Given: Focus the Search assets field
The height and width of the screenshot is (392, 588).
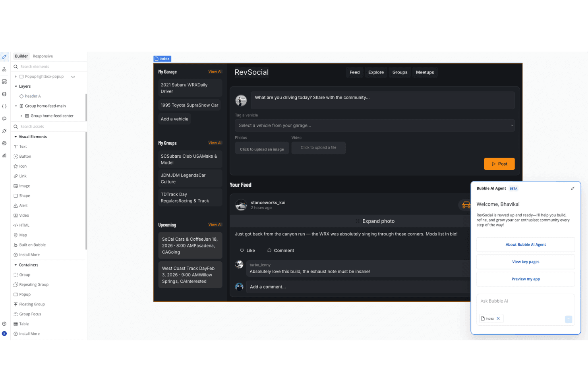Looking at the screenshot, I should click(x=50, y=127).
